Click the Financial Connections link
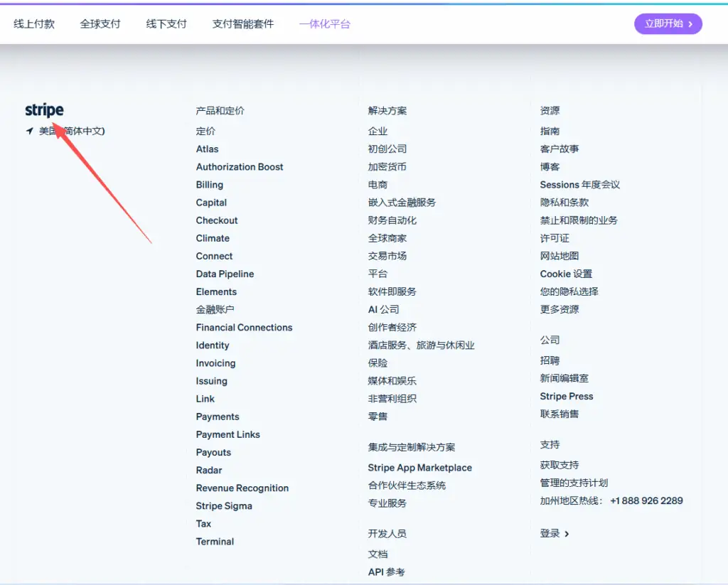The height and width of the screenshot is (585, 728). tap(244, 328)
